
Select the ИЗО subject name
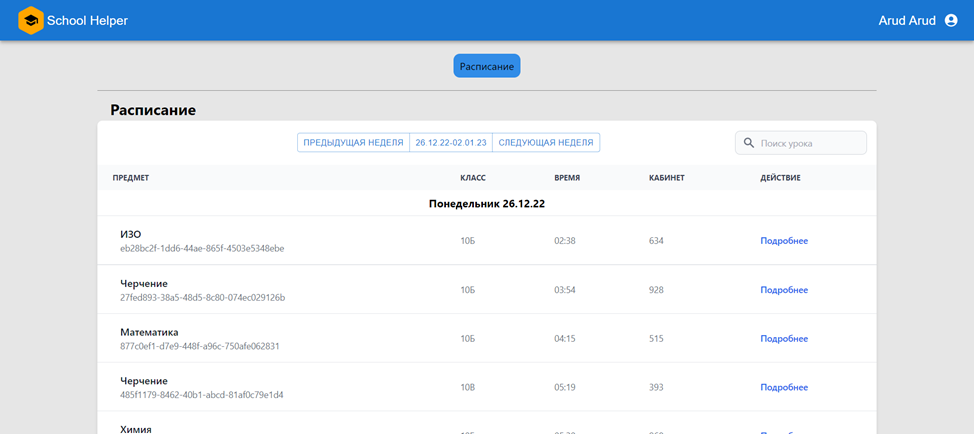[x=130, y=234]
